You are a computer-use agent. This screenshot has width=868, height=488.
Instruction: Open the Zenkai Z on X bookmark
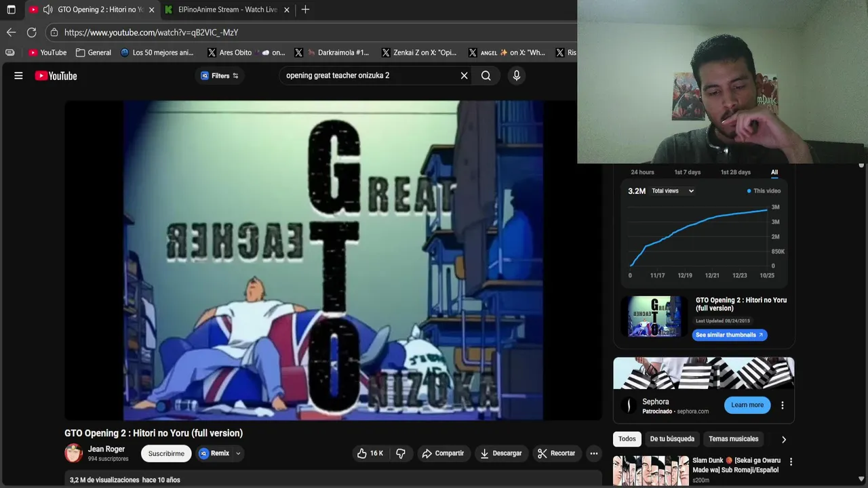[419, 52]
